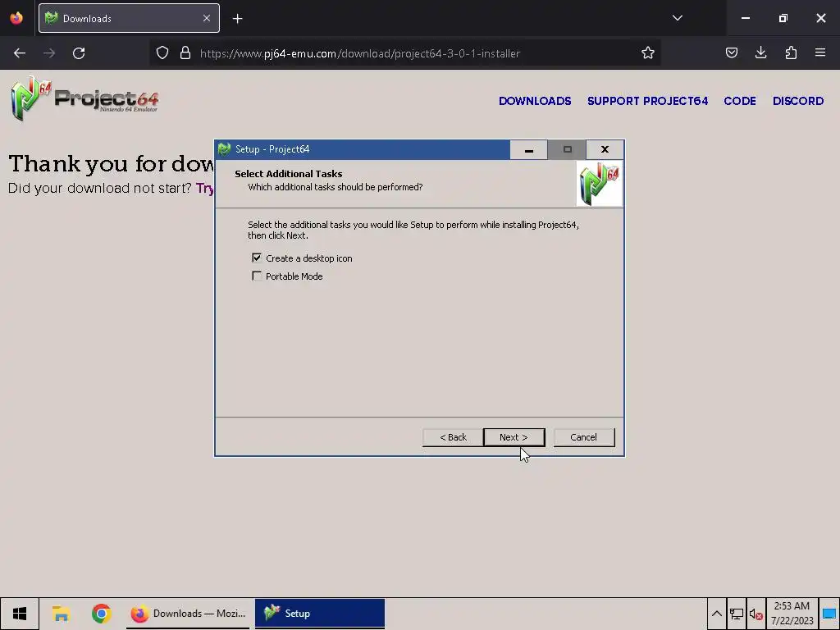
Task: Open Google Chrome from taskbar
Action: coord(101,614)
